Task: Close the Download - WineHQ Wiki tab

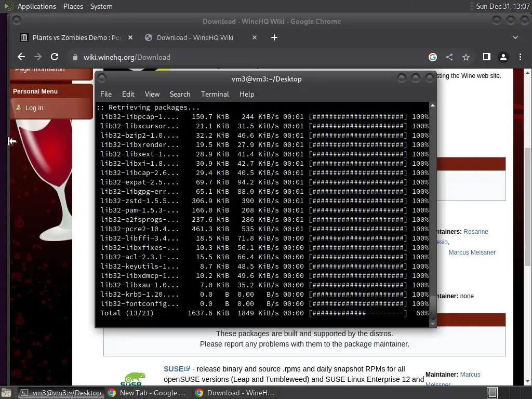Action: pyautogui.click(x=255, y=37)
